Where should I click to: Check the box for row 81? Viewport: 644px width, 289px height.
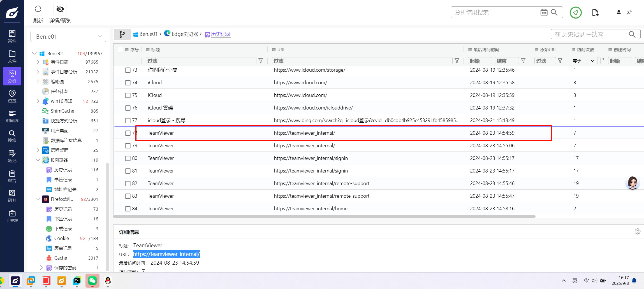coord(128,171)
